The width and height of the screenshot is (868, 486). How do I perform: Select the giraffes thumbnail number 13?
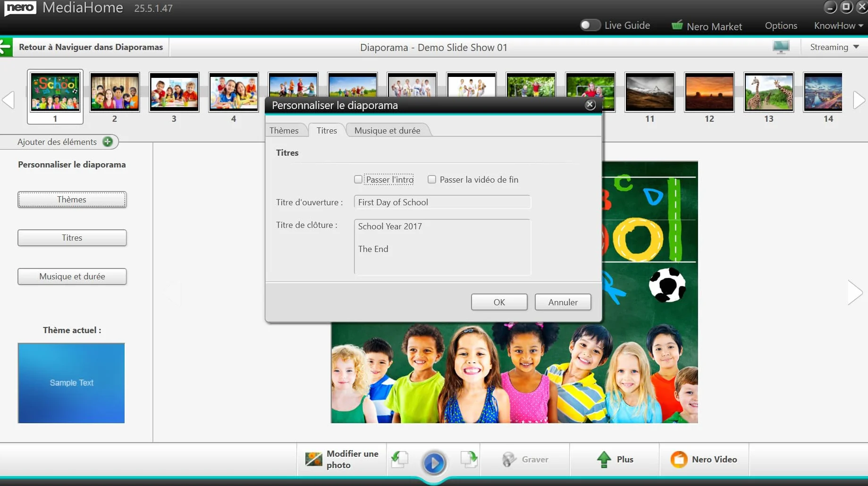coord(768,92)
